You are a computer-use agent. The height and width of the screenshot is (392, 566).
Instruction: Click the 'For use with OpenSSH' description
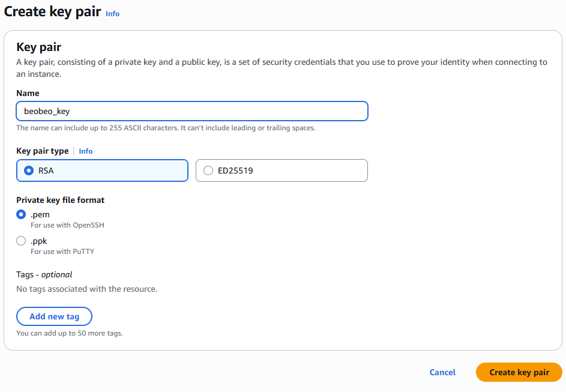(x=67, y=225)
